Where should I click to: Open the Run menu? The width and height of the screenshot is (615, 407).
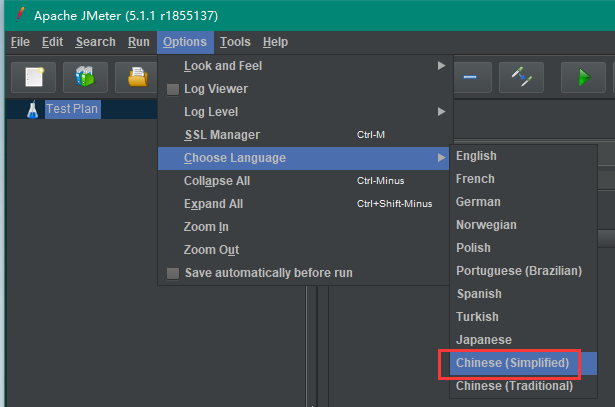tap(139, 42)
